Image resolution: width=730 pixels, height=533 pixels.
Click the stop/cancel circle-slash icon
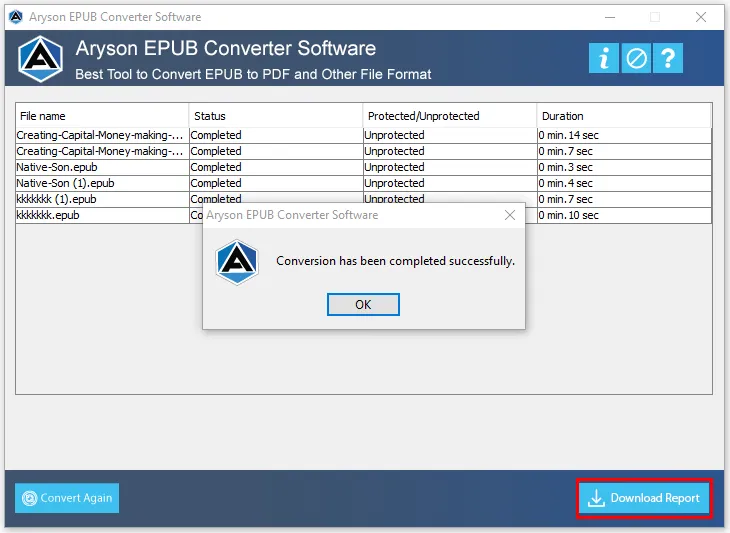point(636,58)
